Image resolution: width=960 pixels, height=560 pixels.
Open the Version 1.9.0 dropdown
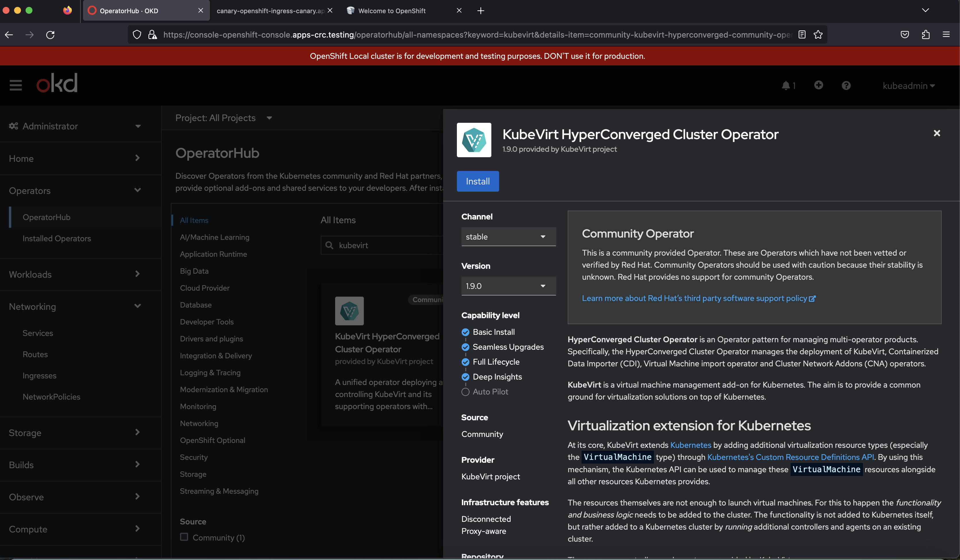pyautogui.click(x=508, y=286)
